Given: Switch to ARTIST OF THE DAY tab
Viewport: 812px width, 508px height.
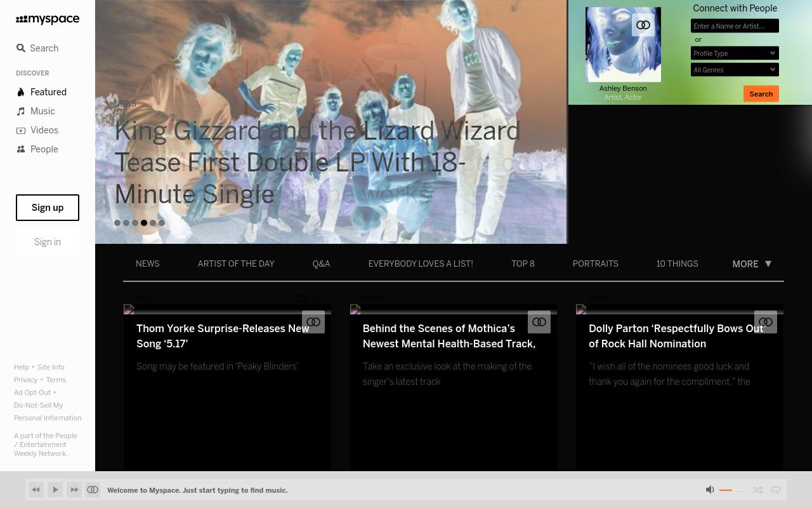Looking at the screenshot, I should 236,264.
